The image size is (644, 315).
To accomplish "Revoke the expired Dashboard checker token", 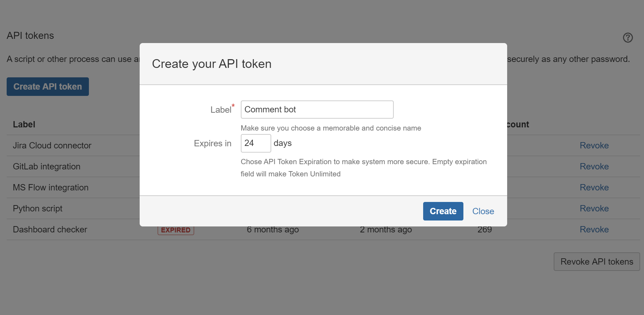I will [594, 229].
